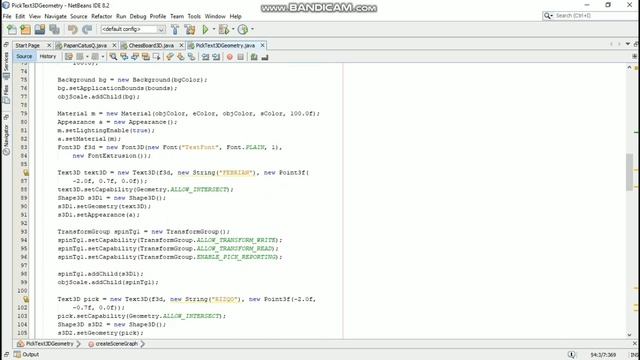The image size is (640, 360).
Task: Click the Toggle Bookmark icon
Action: (191, 57)
